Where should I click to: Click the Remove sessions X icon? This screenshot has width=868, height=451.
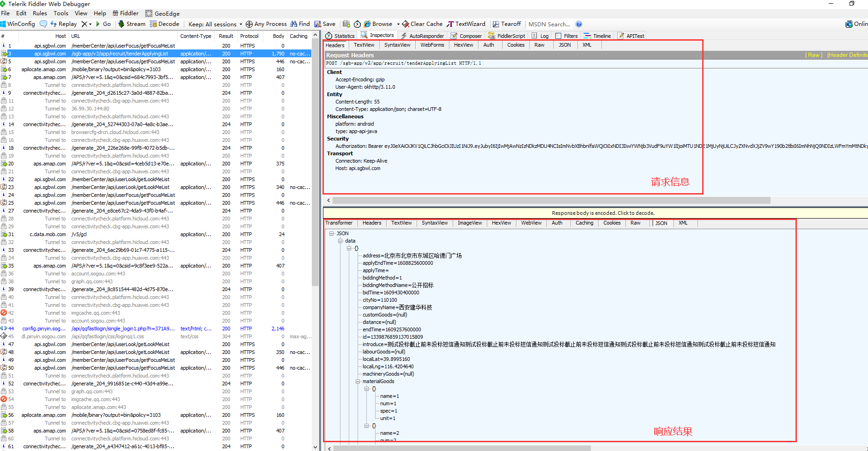[84, 24]
